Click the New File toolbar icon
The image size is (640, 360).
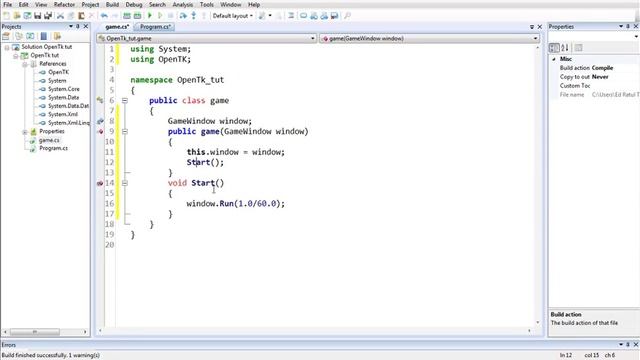7,16
